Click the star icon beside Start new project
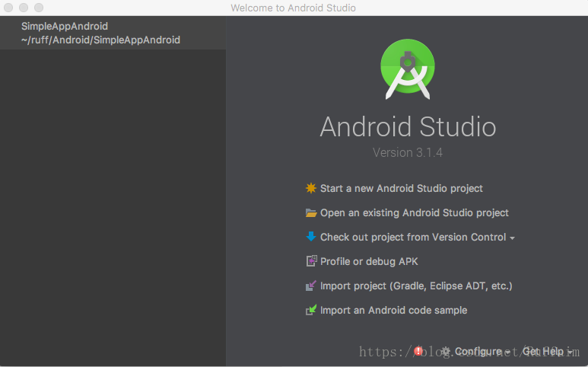This screenshot has height=367, width=588. [x=311, y=188]
